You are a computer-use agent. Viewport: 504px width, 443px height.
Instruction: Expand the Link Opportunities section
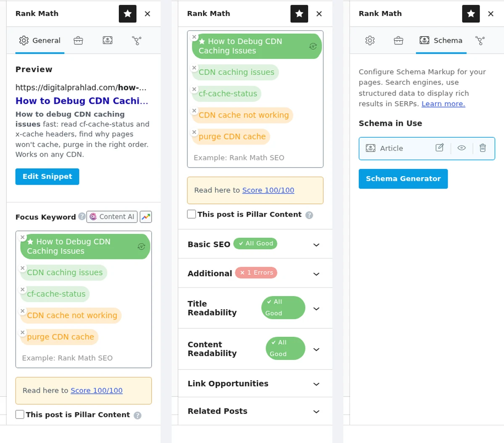[x=255, y=384]
